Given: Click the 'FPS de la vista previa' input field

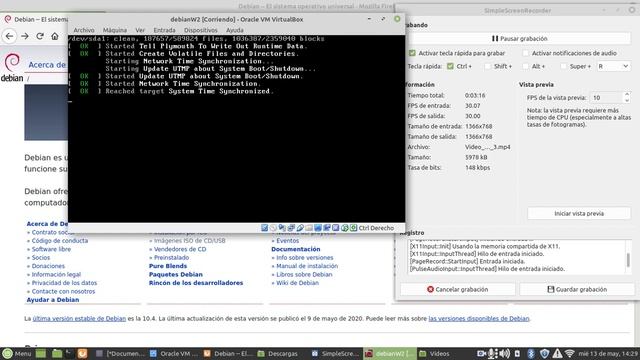Looking at the screenshot, I should (x=607, y=98).
